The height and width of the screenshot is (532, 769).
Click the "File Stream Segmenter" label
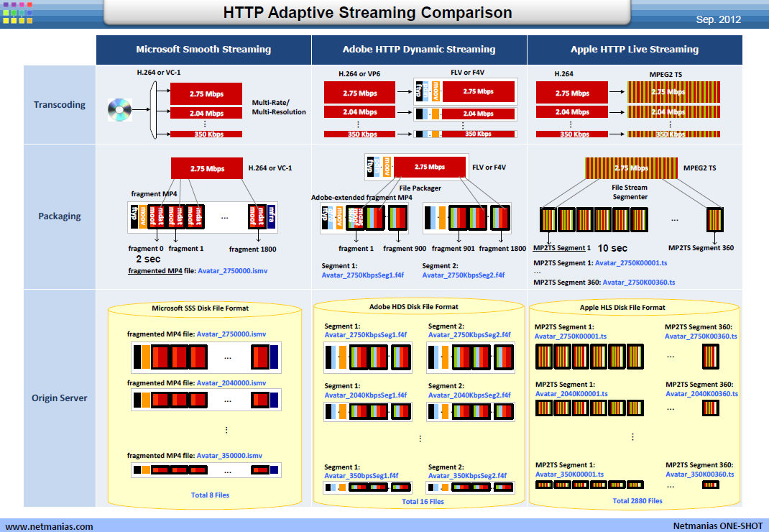tap(630, 192)
